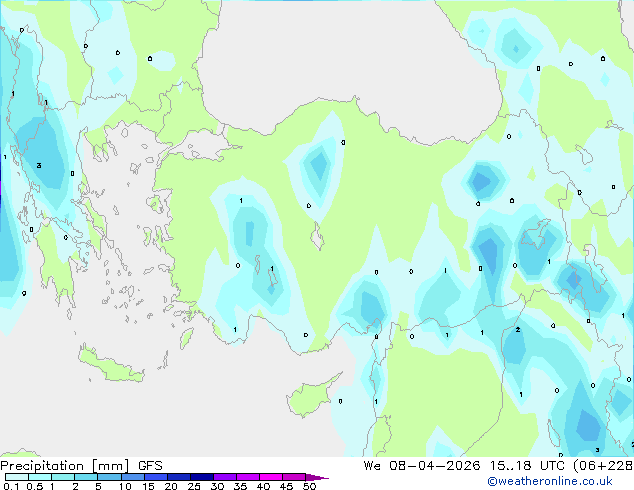Click the '20' legend scale label
The height and width of the screenshot is (490, 634).
tap(171, 486)
